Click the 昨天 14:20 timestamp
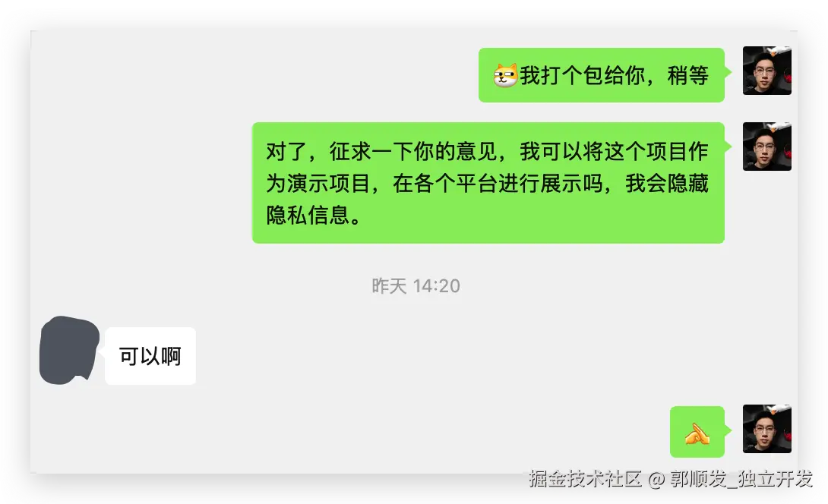 click(416, 286)
